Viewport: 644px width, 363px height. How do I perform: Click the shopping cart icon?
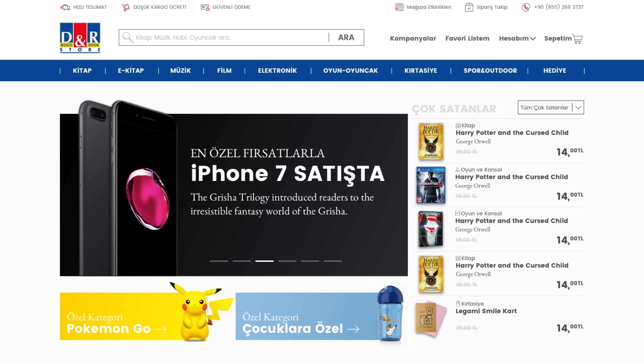[x=577, y=38]
